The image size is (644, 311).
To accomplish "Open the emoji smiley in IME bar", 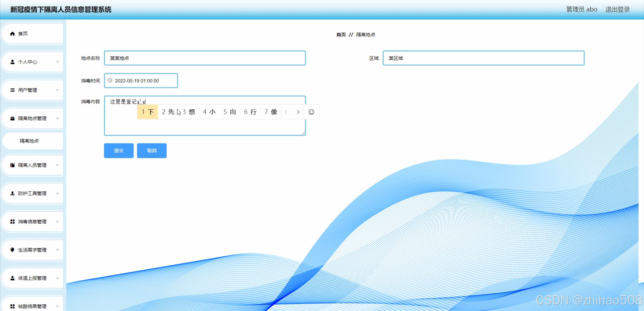I will (x=311, y=112).
